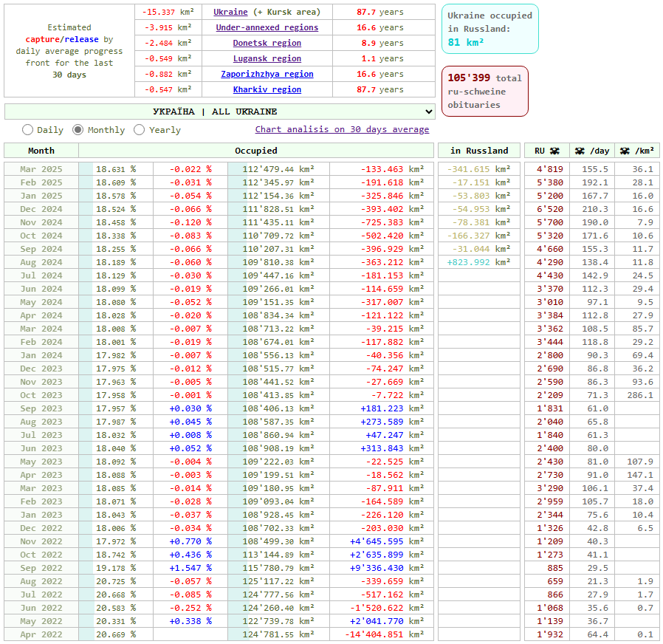This screenshot has width=663, height=644.
Task: Select the Yearly radio button
Action: 139,130
